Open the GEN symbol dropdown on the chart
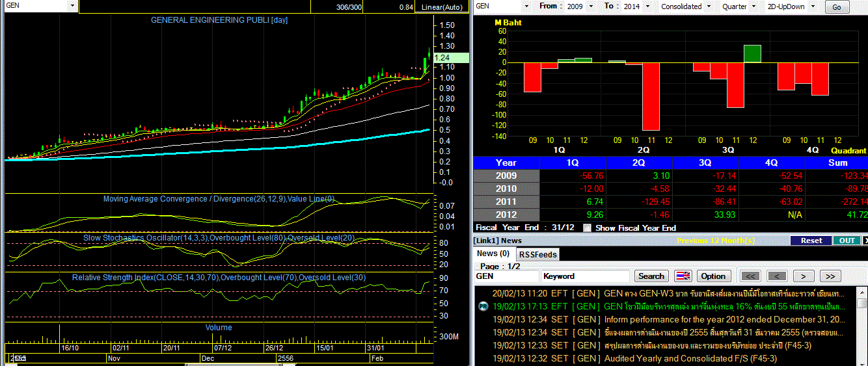 72,6
